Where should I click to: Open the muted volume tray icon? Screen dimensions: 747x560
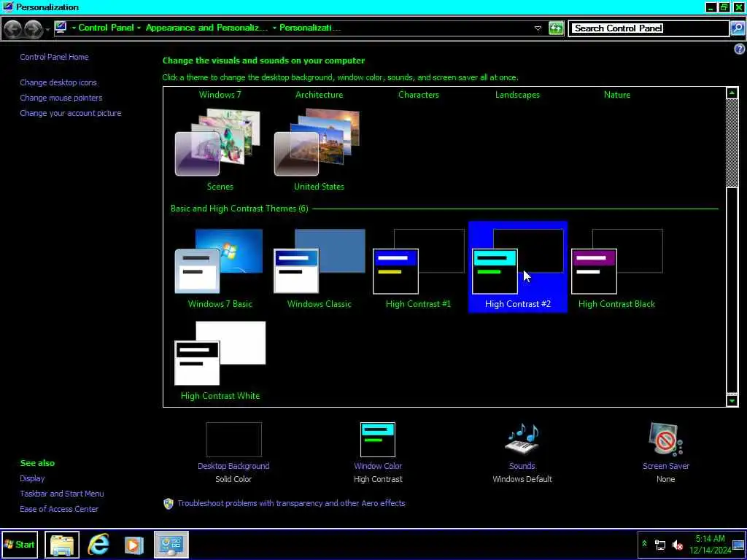pyautogui.click(x=678, y=545)
